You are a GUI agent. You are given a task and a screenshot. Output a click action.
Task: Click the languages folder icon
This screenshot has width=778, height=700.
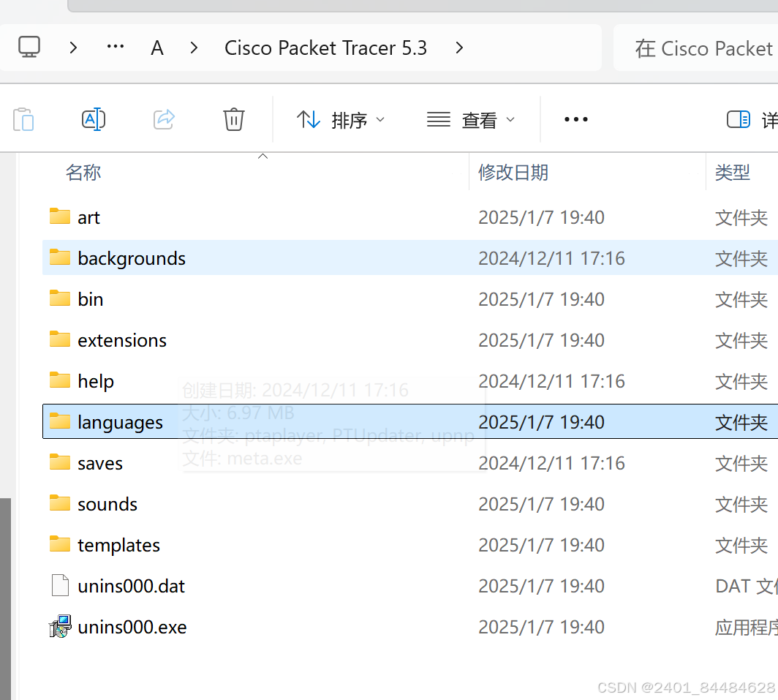pos(59,421)
